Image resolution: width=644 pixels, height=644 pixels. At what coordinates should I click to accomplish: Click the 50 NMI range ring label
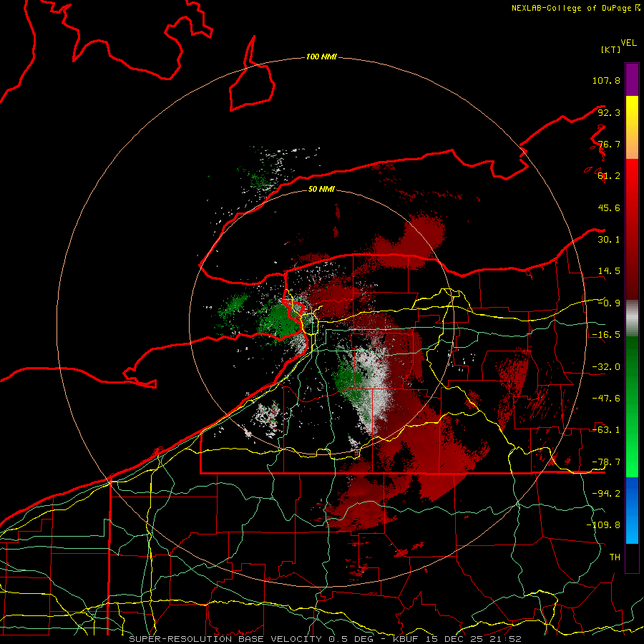pyautogui.click(x=321, y=189)
